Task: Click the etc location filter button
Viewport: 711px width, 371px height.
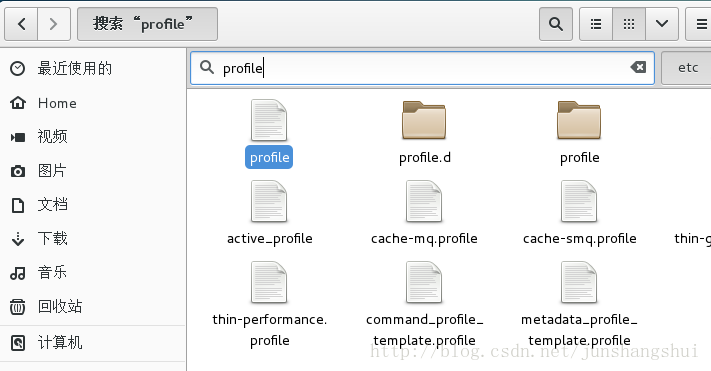Action: (x=687, y=68)
